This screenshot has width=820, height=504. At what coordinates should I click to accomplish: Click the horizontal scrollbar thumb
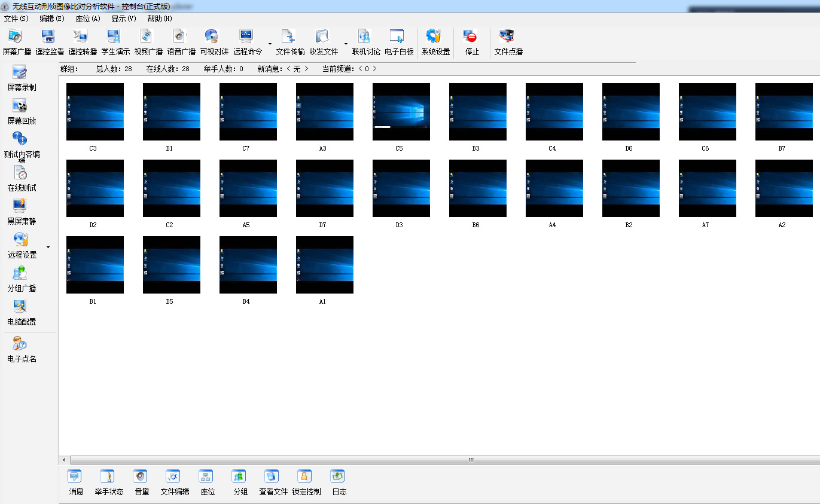tap(470, 460)
